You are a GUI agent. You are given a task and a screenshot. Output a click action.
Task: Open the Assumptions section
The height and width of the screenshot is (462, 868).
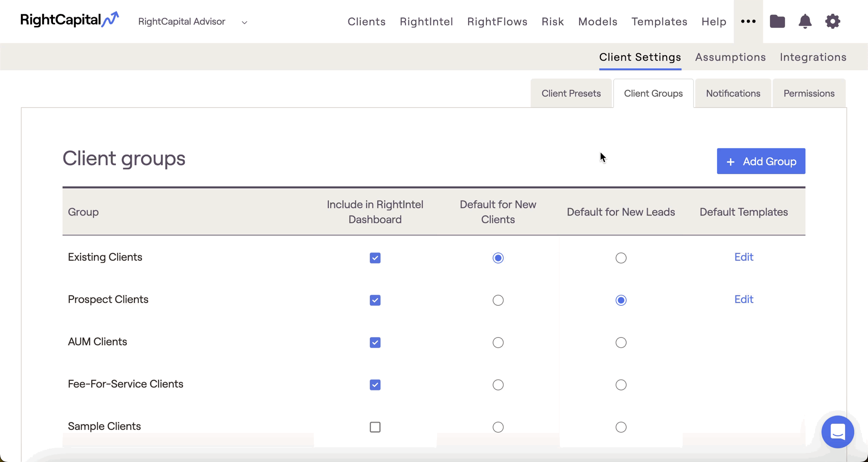click(x=730, y=57)
